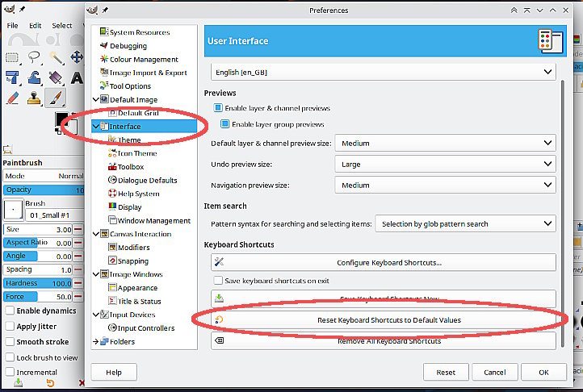Enable Save keyboard shortcuts on exit
Image resolution: width=583 pixels, height=392 pixels.
click(x=218, y=281)
